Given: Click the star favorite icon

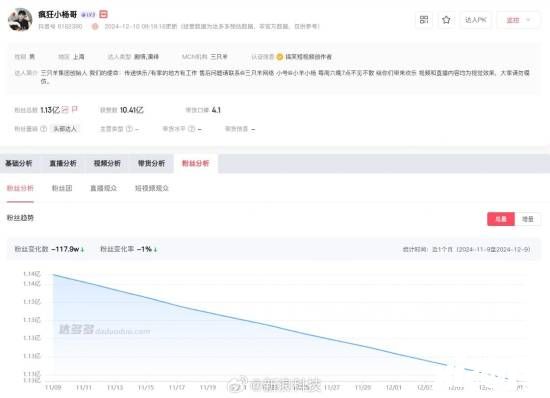Looking at the screenshot, I should [446, 20].
